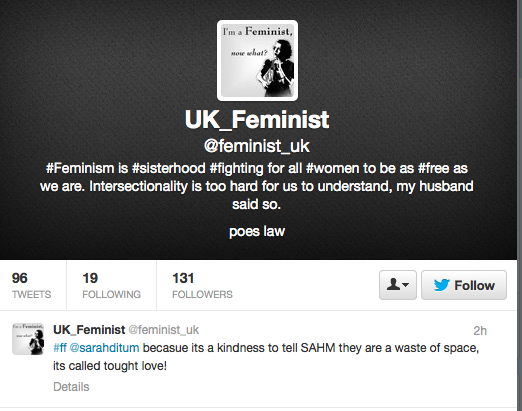Click the 2h tweet timestamp
This screenshot has height=411, width=522.
click(480, 331)
